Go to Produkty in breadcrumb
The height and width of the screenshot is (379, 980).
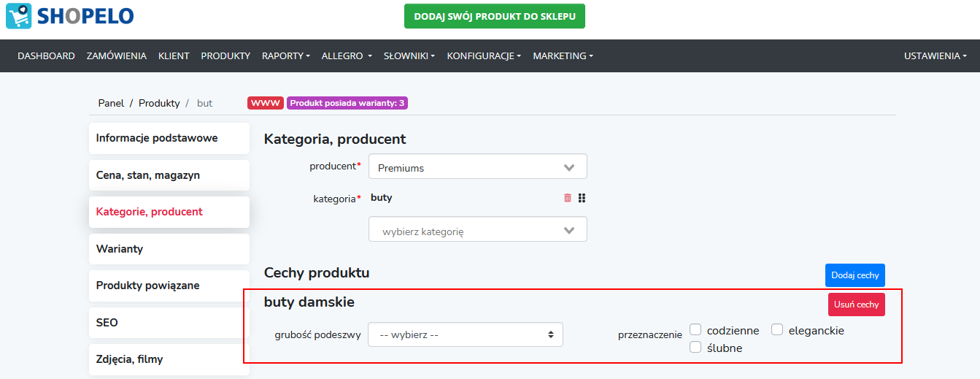coord(159,103)
